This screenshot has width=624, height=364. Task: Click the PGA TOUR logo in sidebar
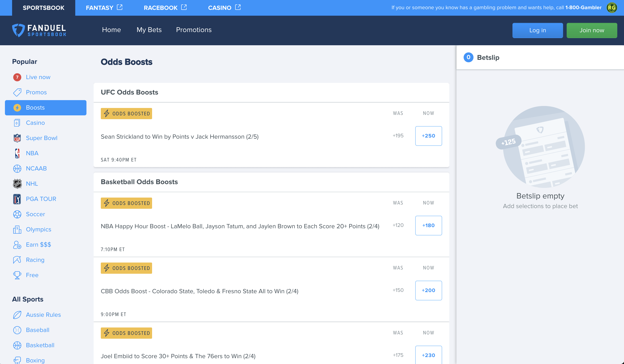tap(17, 199)
